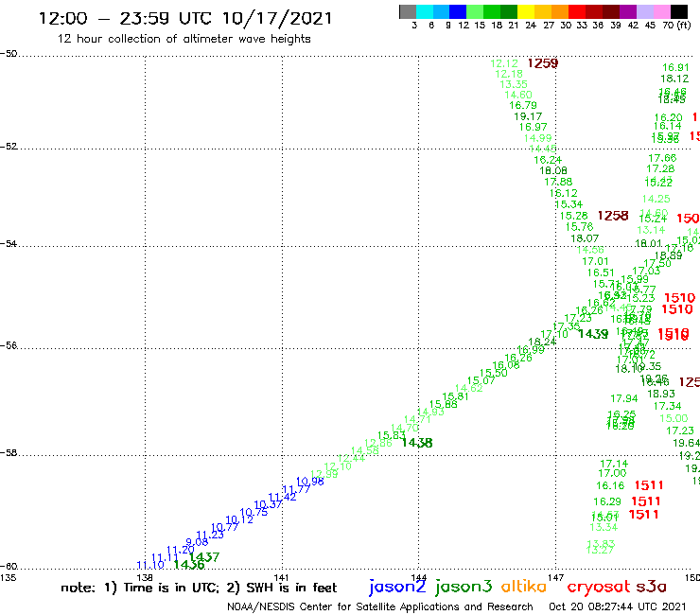Click the dark red time label 1259

click(542, 63)
